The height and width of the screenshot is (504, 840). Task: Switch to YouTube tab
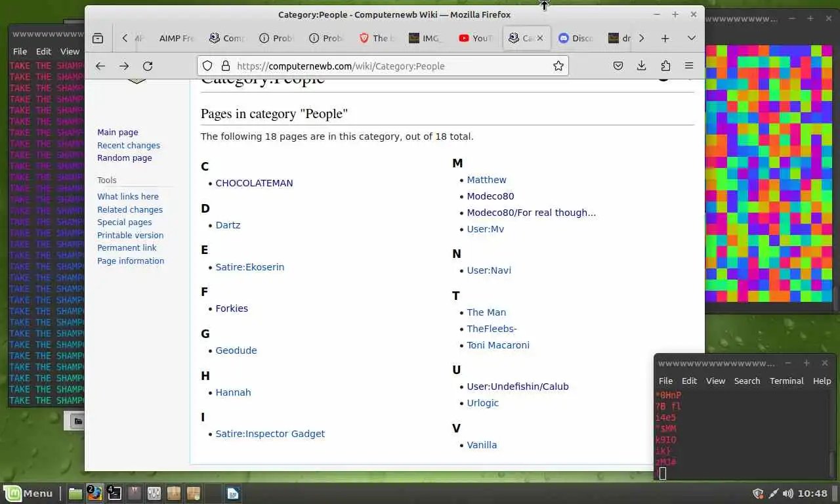(477, 38)
